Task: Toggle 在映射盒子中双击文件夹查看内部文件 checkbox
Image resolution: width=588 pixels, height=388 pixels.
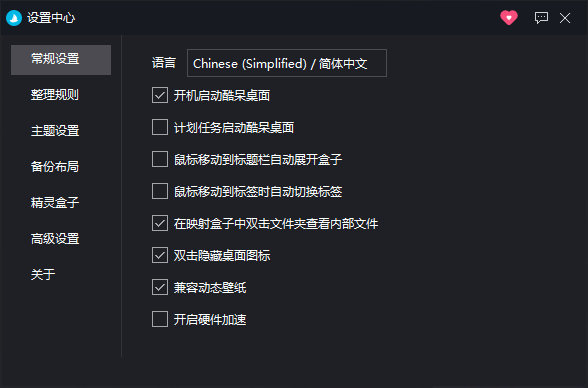Action: [160, 223]
